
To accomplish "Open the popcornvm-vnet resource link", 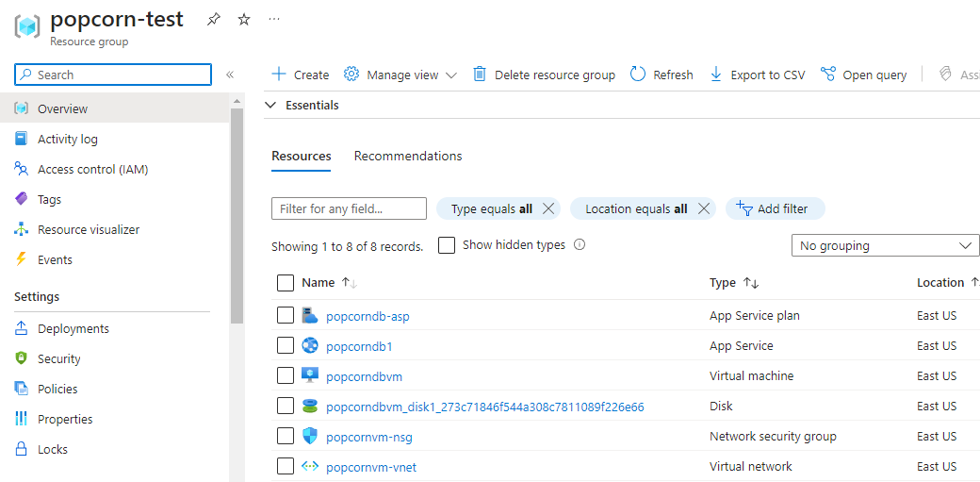I will tap(371, 468).
